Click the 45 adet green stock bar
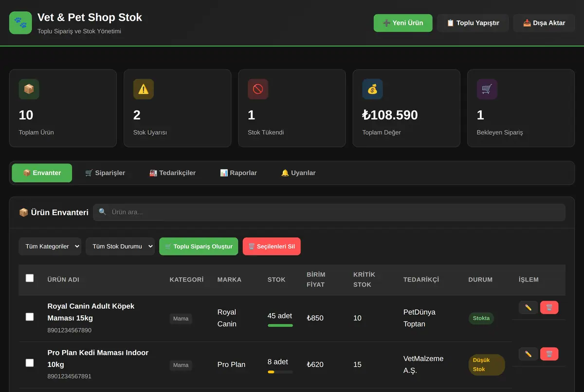The height and width of the screenshot is (392, 584). 280,325
